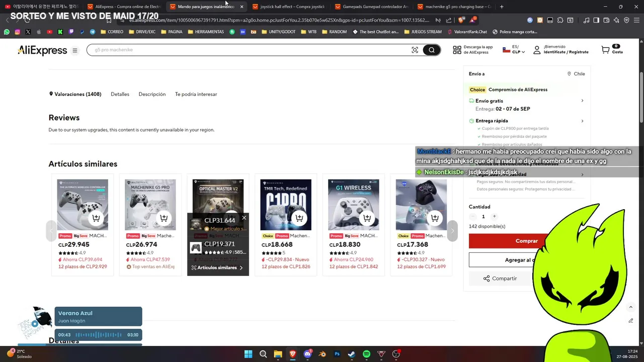Switch to the Descripción tab
This screenshot has width=644, height=362.
click(x=152, y=94)
